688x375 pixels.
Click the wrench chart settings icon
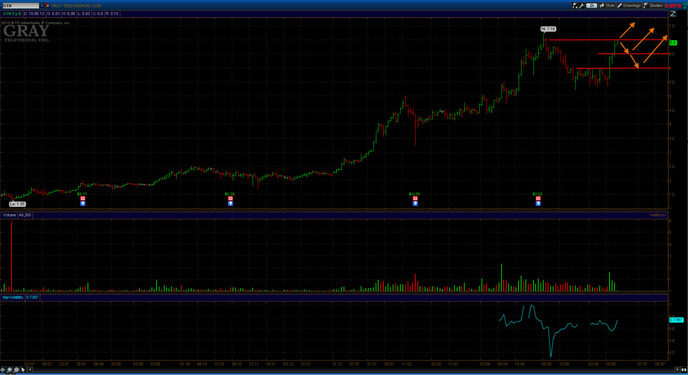pos(582,6)
